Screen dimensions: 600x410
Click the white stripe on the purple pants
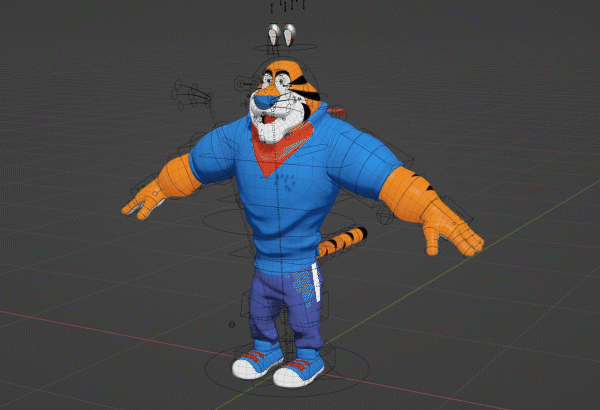315,281
